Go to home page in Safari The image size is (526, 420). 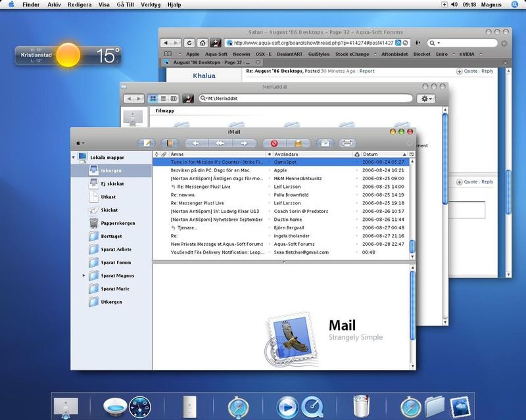[x=203, y=43]
